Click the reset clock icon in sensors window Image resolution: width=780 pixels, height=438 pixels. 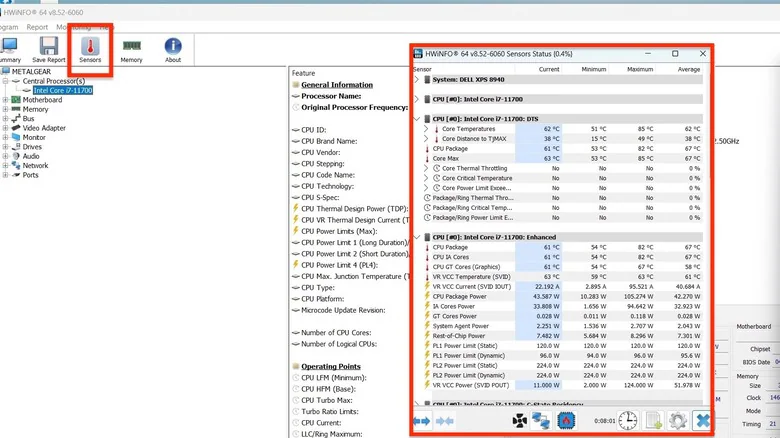tap(628, 421)
